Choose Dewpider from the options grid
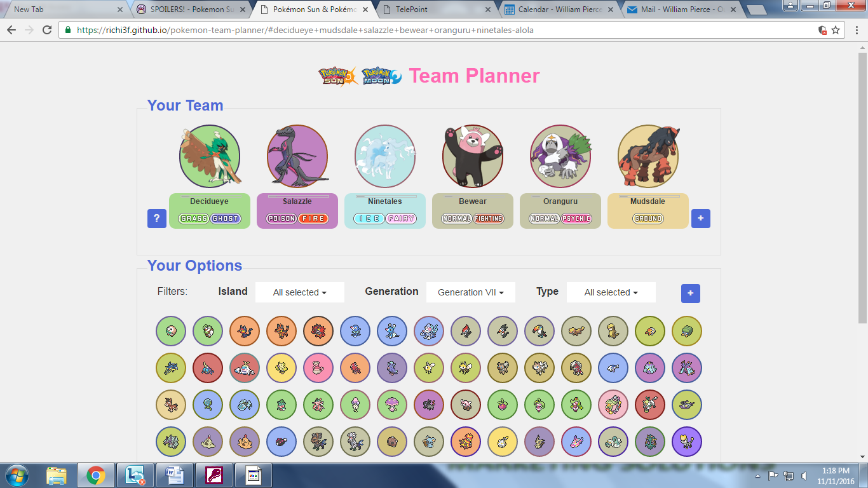This screenshot has height=488, width=868. point(208,405)
